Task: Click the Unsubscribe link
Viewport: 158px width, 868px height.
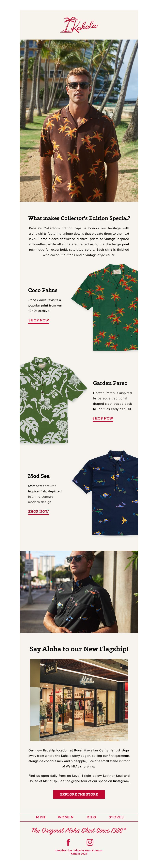Action: coord(64,850)
